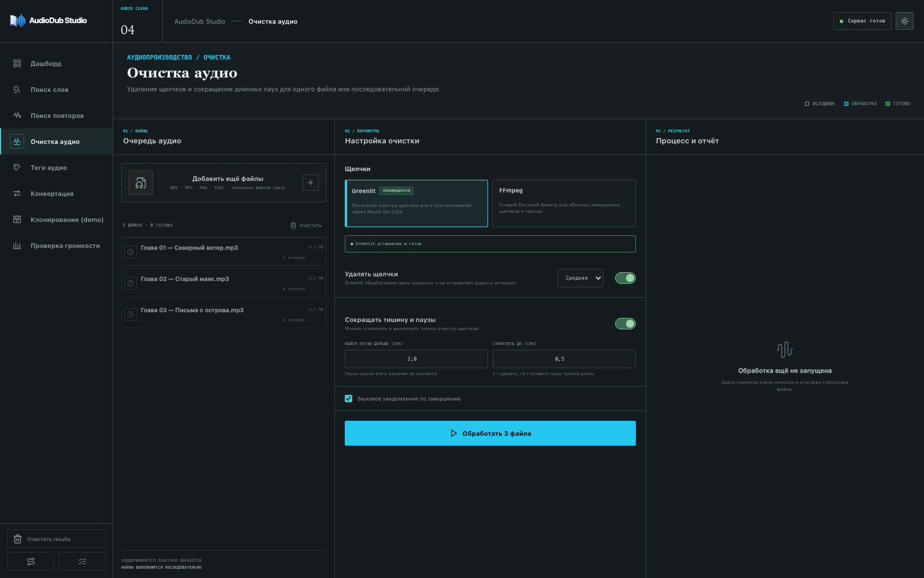Click the clock icon of Глава 03 file
924x578 pixels.
click(131, 314)
